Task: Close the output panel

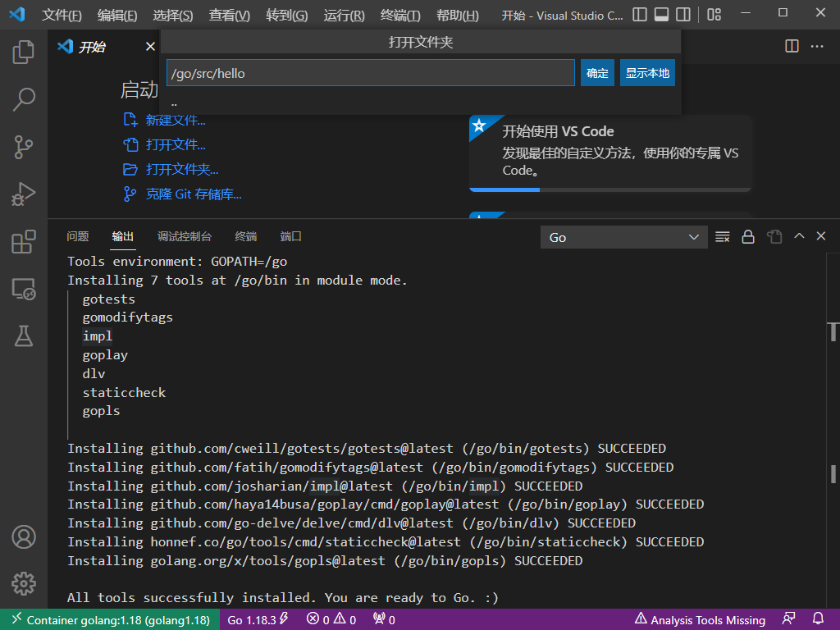Action: (x=820, y=235)
